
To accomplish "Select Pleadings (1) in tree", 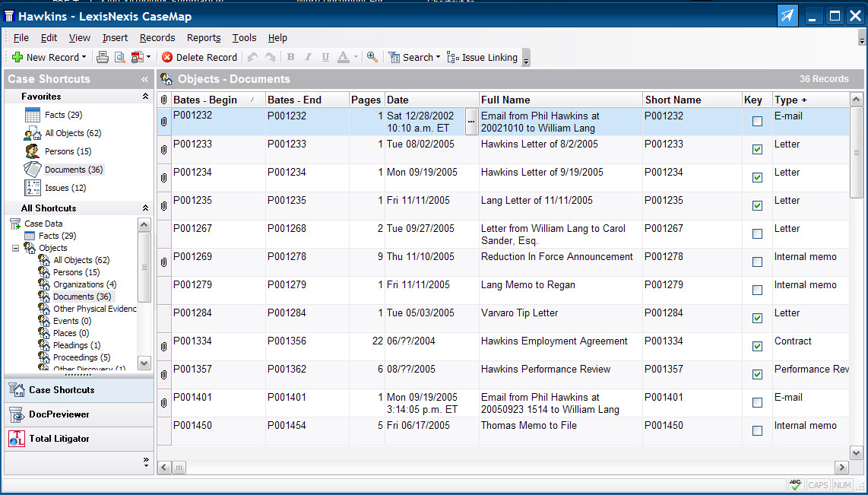I will [77, 345].
